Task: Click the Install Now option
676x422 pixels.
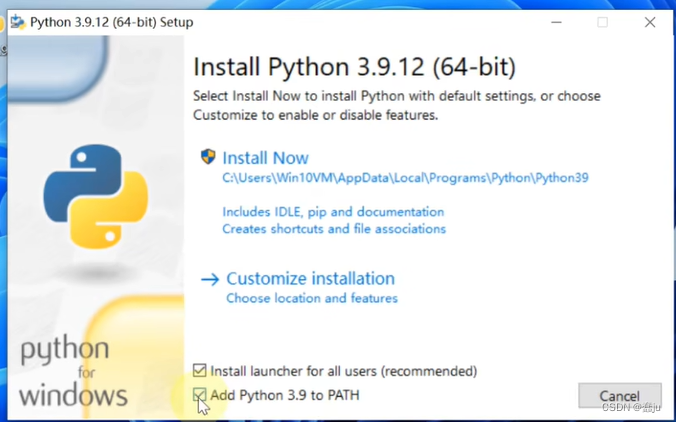Action: (265, 158)
